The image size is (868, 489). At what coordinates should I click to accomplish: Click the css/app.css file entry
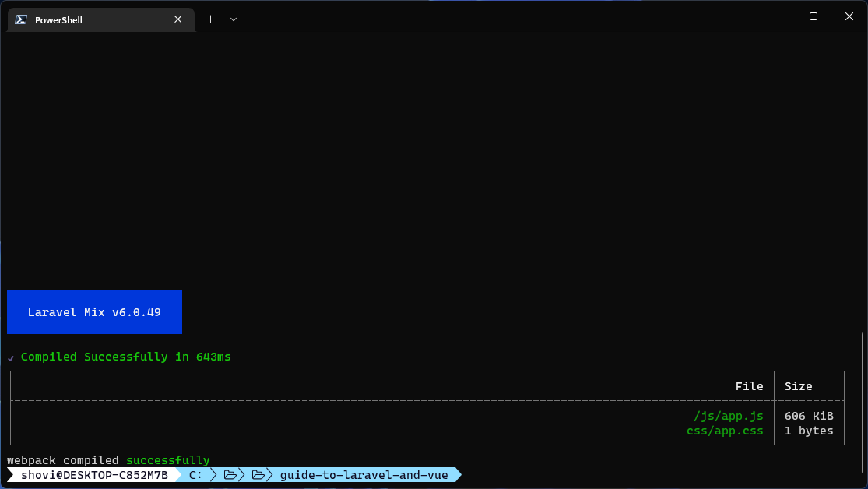725,431
